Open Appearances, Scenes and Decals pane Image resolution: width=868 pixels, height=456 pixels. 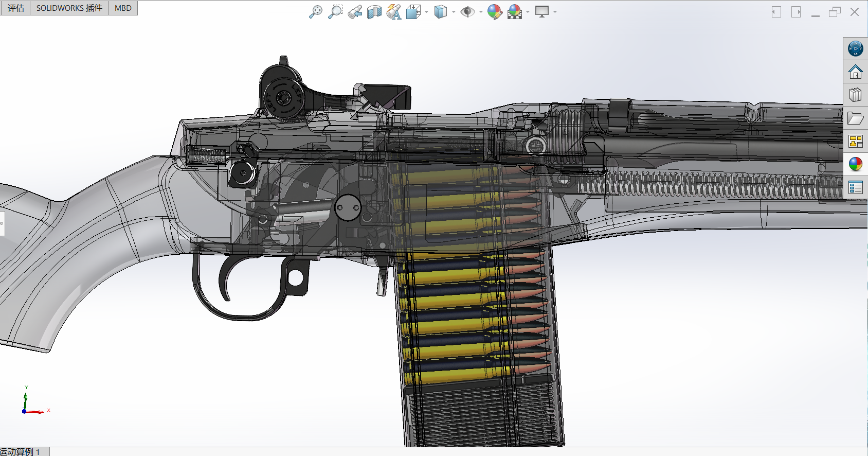(856, 164)
